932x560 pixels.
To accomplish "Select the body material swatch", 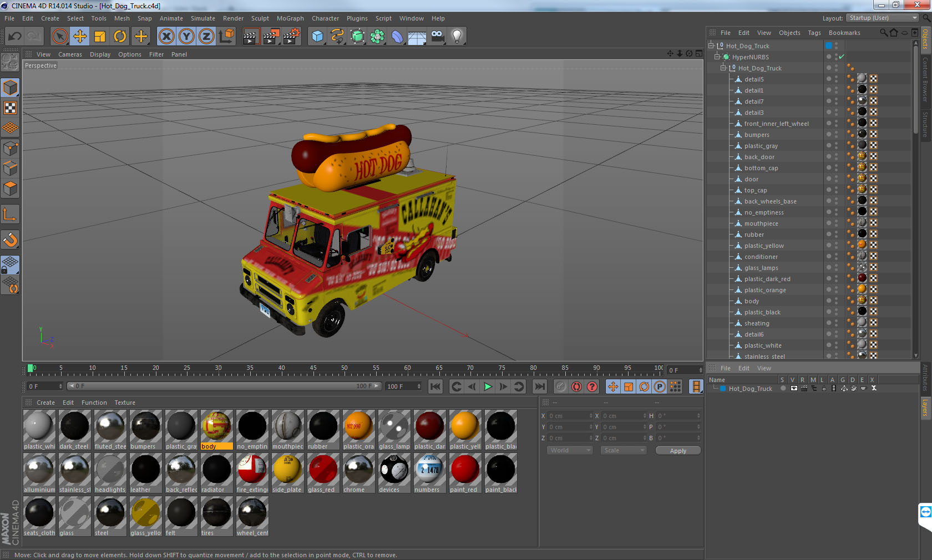I will [x=217, y=430].
